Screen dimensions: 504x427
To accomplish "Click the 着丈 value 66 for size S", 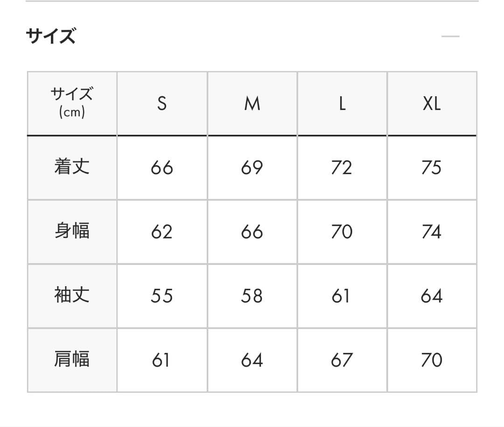I will [x=161, y=167].
